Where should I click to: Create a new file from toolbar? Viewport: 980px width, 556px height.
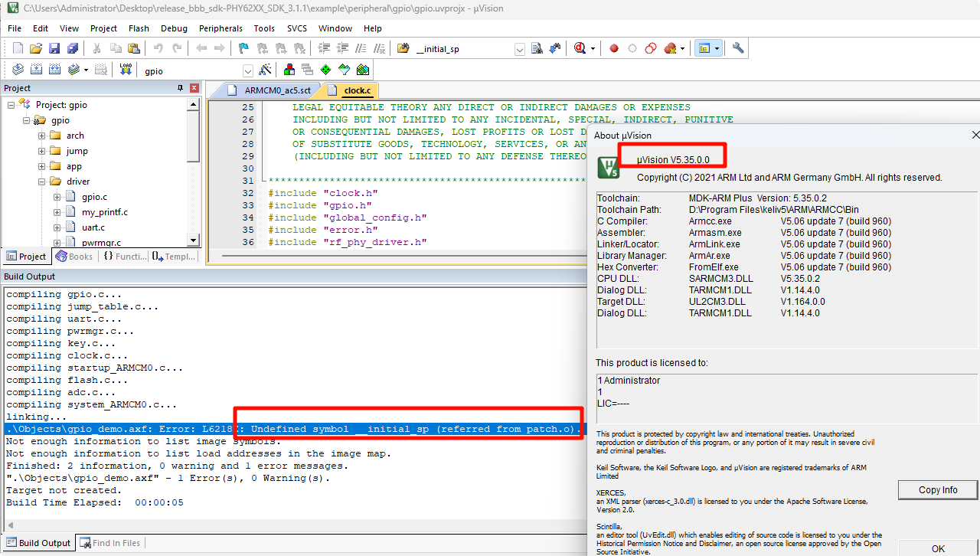(x=18, y=48)
